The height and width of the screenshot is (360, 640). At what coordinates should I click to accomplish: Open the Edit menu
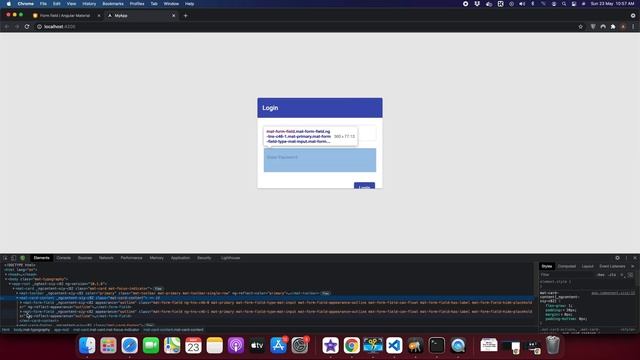point(57,4)
